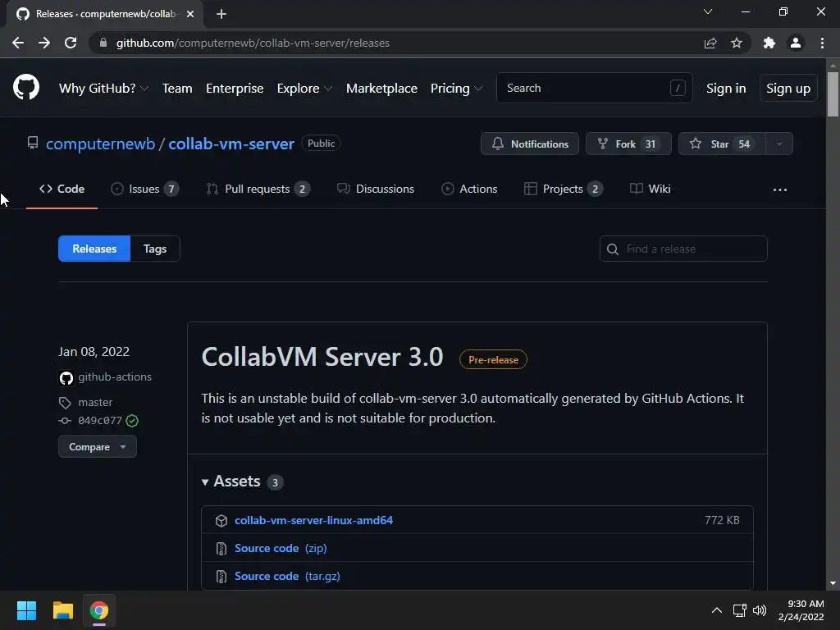Bookmark this page with star icon
This screenshot has width=840, height=630.
pyautogui.click(x=737, y=43)
